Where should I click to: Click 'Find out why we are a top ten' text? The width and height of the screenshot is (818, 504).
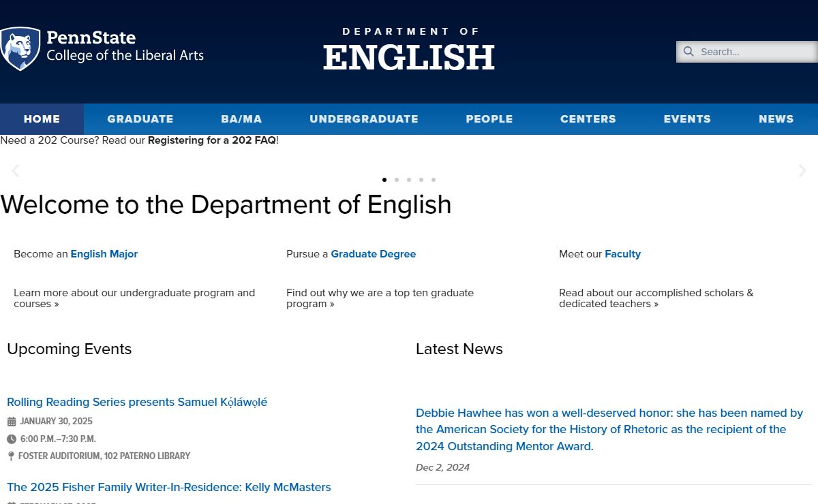380,298
